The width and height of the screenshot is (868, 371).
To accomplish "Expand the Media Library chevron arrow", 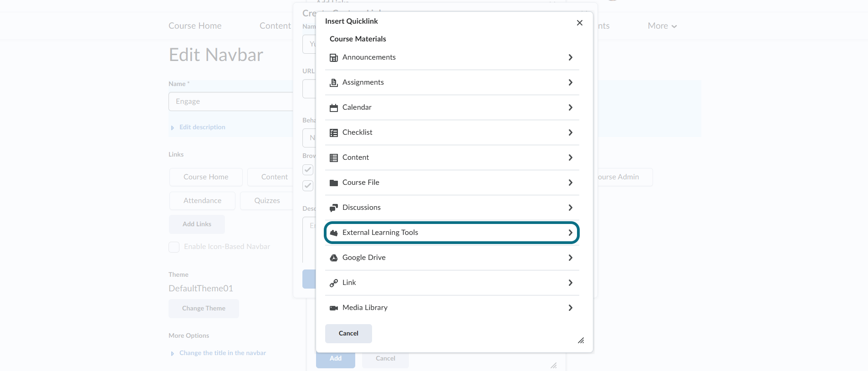I will coord(570,308).
